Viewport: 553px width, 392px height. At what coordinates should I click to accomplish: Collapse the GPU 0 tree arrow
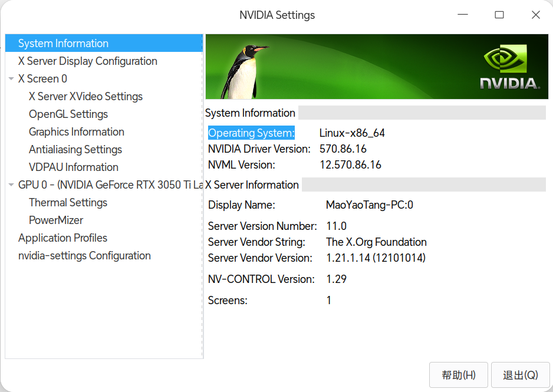(x=11, y=185)
